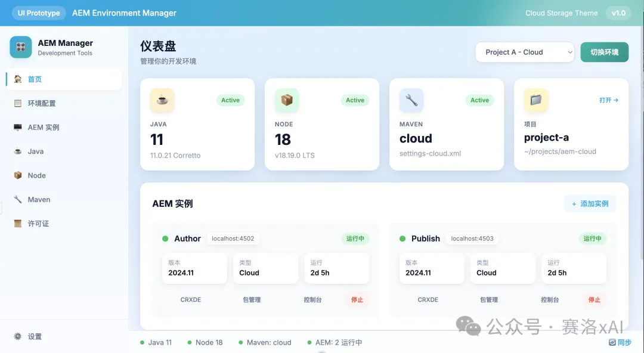The width and height of the screenshot is (644, 353).
Task: Open settings via the gear icon
Action: click(18, 336)
